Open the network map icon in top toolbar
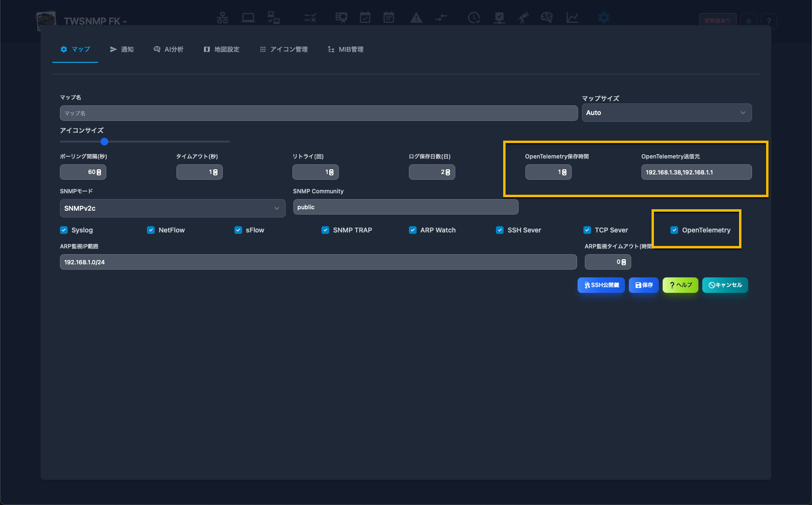 (x=222, y=18)
